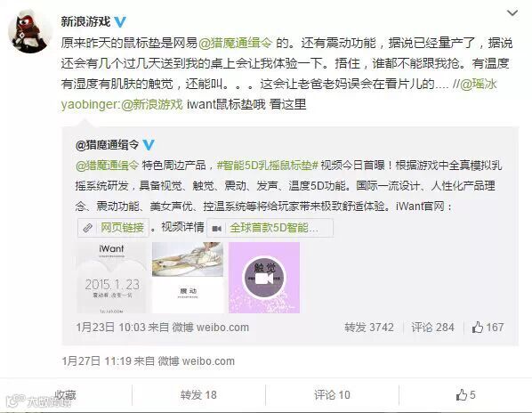
Task: Open 评论 284 on the quoted post
Action: 432,328
